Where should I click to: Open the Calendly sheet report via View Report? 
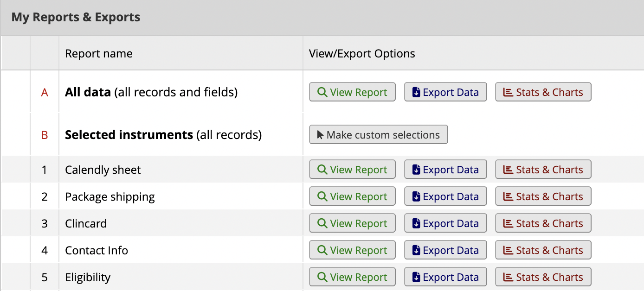click(x=352, y=169)
